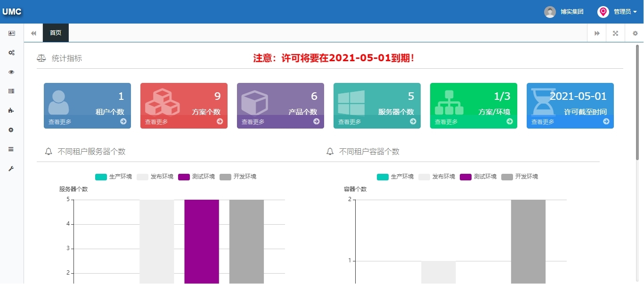Click the UMC logo
Viewport: 644px width, 284px height.
click(12, 12)
